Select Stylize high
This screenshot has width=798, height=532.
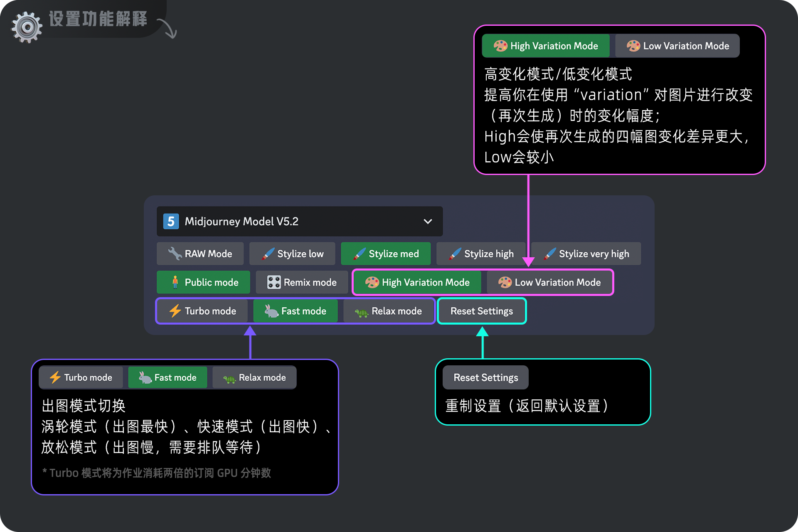(x=481, y=254)
